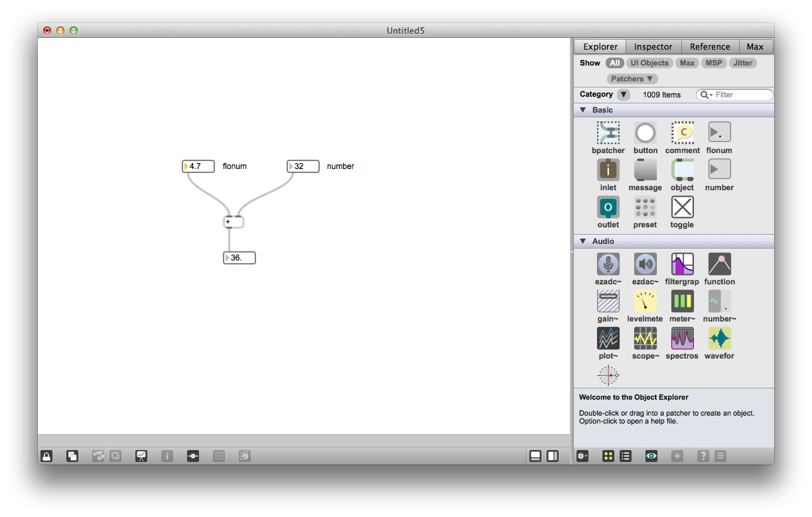Collapse the Basic section

[583, 110]
